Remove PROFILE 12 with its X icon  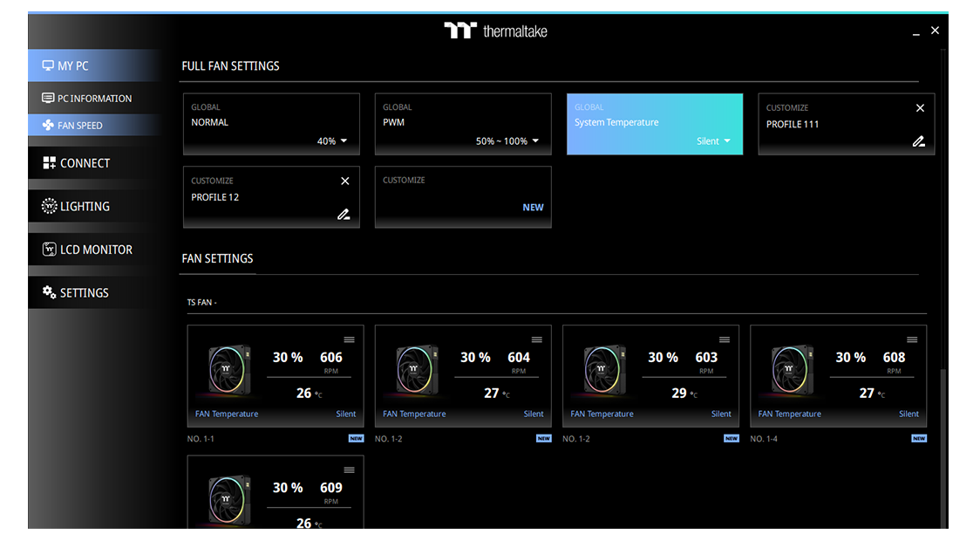345,181
